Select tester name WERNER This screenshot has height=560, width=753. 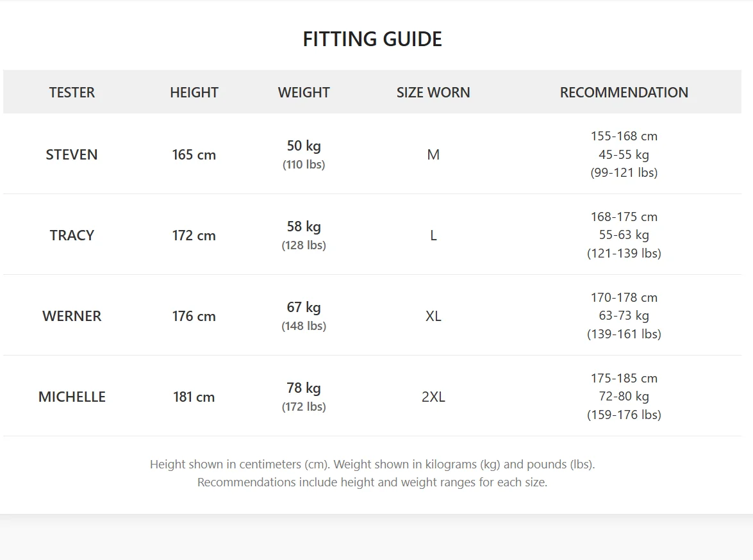tap(72, 316)
